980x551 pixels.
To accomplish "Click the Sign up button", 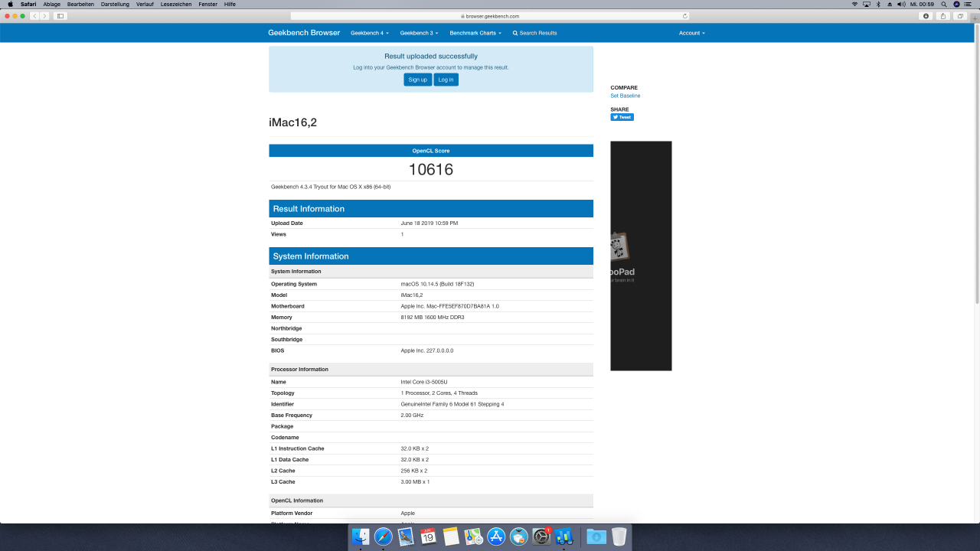I will (x=417, y=80).
